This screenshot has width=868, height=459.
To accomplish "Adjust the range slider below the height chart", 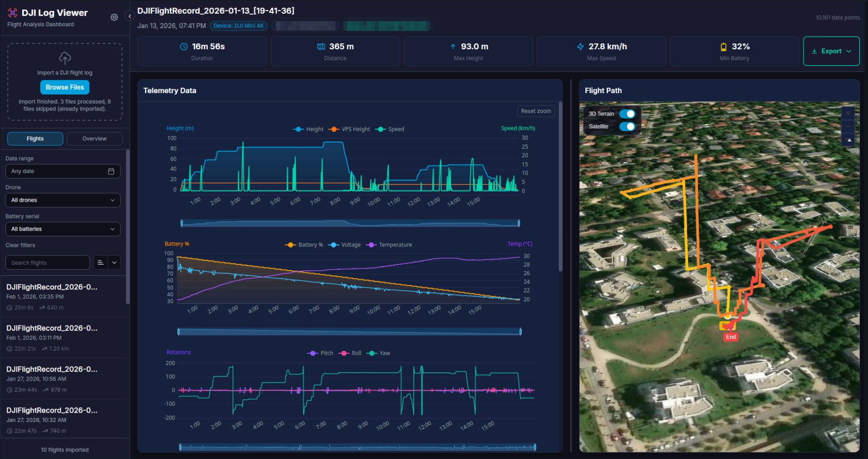I will point(350,223).
